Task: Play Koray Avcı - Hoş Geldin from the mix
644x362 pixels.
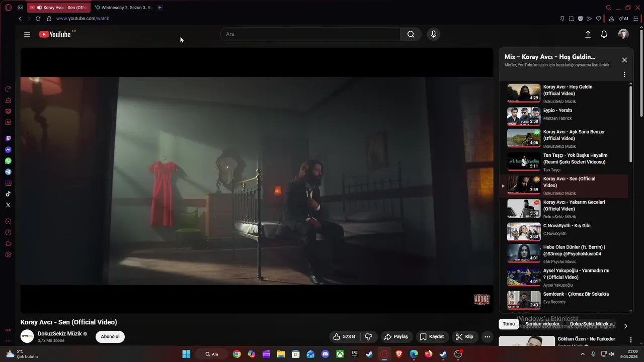Action: pos(563,93)
